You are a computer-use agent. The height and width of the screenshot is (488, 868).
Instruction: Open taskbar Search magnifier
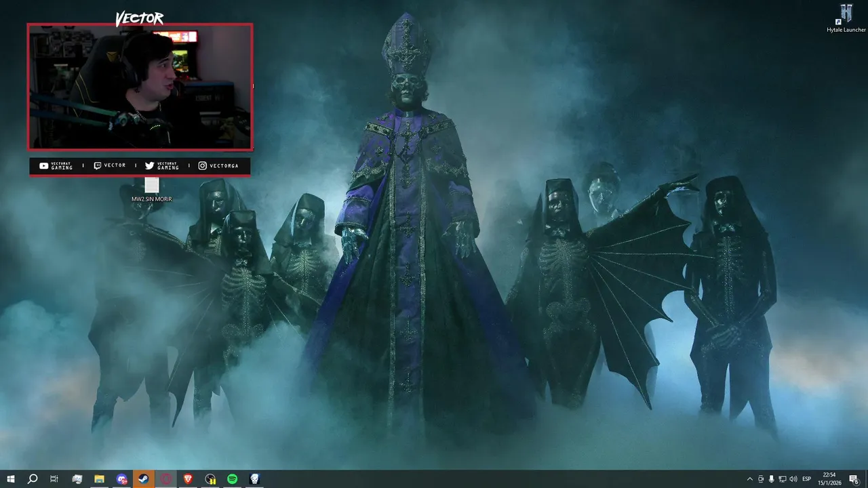[33, 479]
